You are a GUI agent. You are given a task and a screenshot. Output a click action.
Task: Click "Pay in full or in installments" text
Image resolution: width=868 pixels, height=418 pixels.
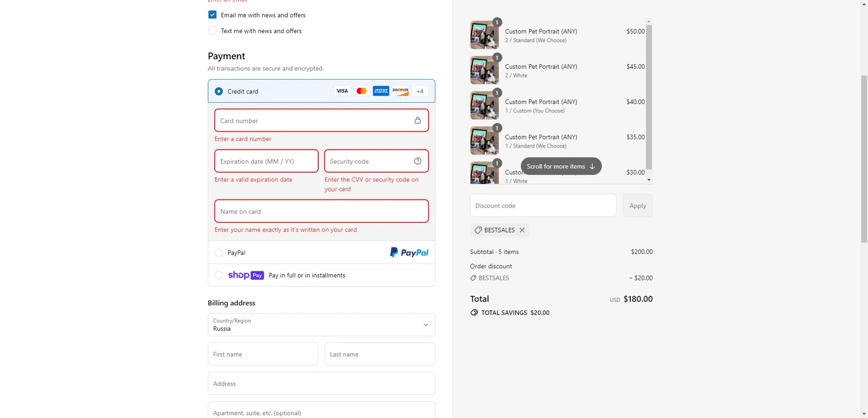307,275
